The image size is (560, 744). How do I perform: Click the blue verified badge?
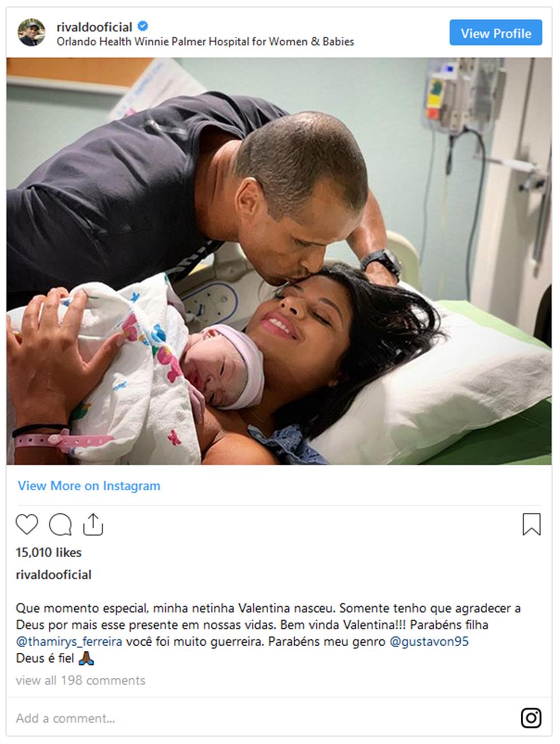click(x=143, y=26)
